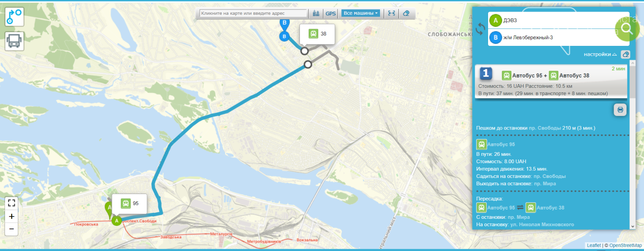The height and width of the screenshot is (251, 644).
Task: Open the route planner mode icon
Action: (14, 17)
